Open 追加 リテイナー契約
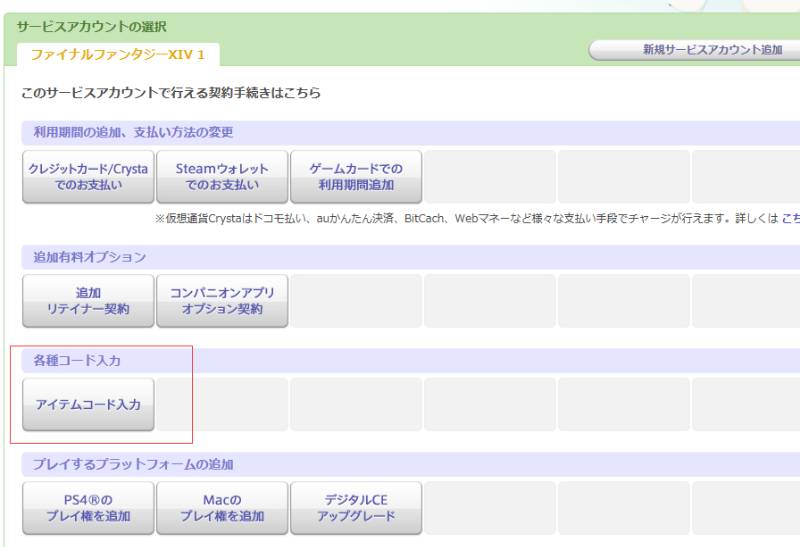Screen dimensions: 800x547 pos(88,301)
